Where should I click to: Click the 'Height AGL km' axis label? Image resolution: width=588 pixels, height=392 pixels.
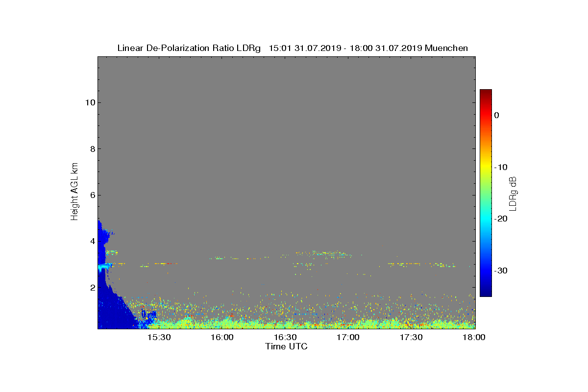pos(74,192)
